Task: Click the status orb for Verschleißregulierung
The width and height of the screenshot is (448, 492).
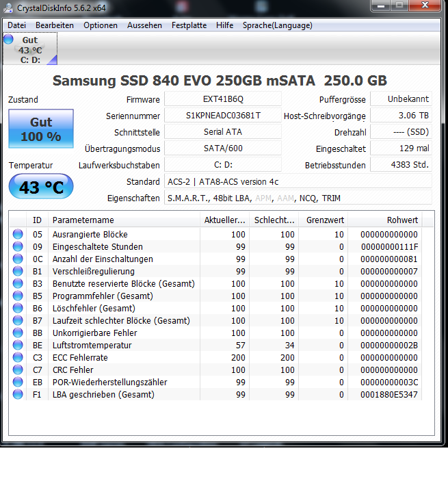Action: tap(18, 271)
